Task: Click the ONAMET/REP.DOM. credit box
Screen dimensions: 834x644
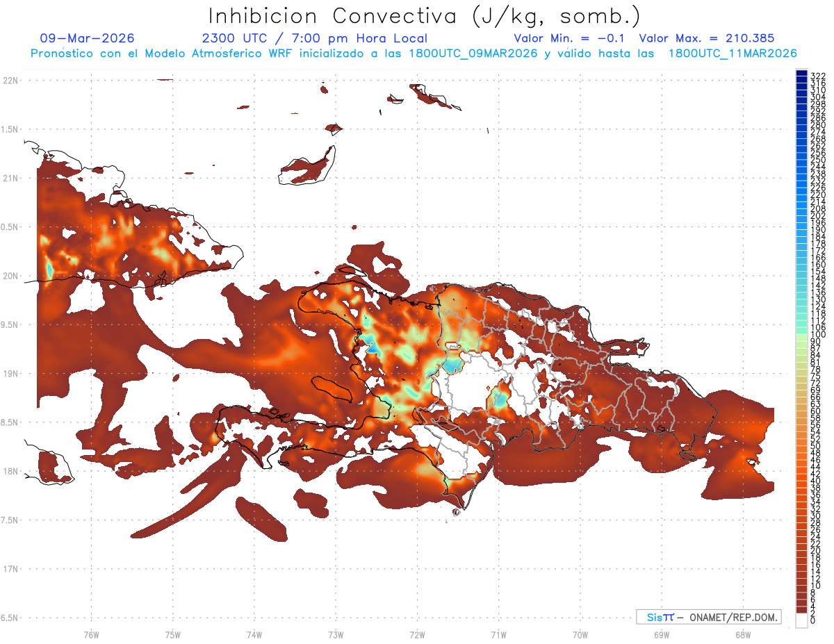Action: (x=709, y=617)
